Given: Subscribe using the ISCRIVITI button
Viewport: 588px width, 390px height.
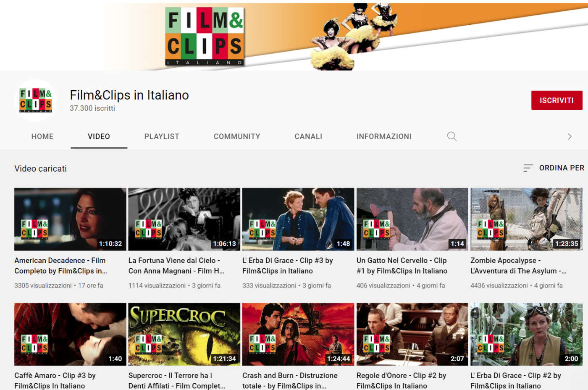Looking at the screenshot, I should pos(557,100).
